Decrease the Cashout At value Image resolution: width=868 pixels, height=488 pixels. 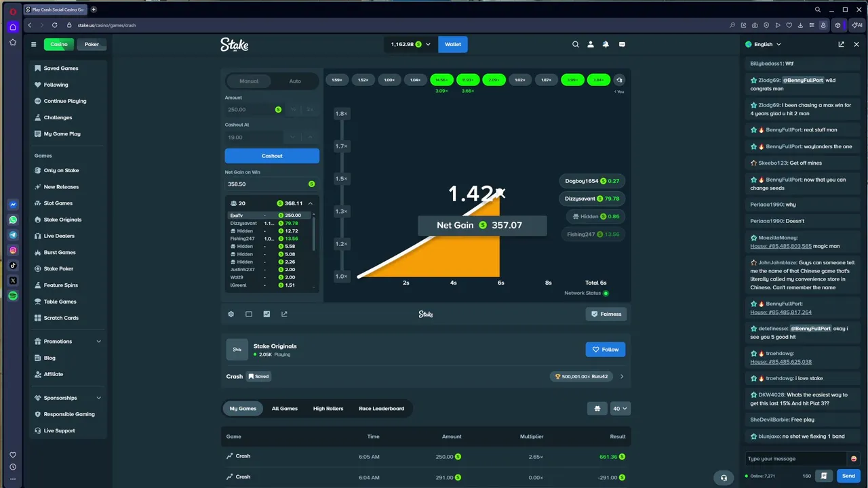click(292, 137)
